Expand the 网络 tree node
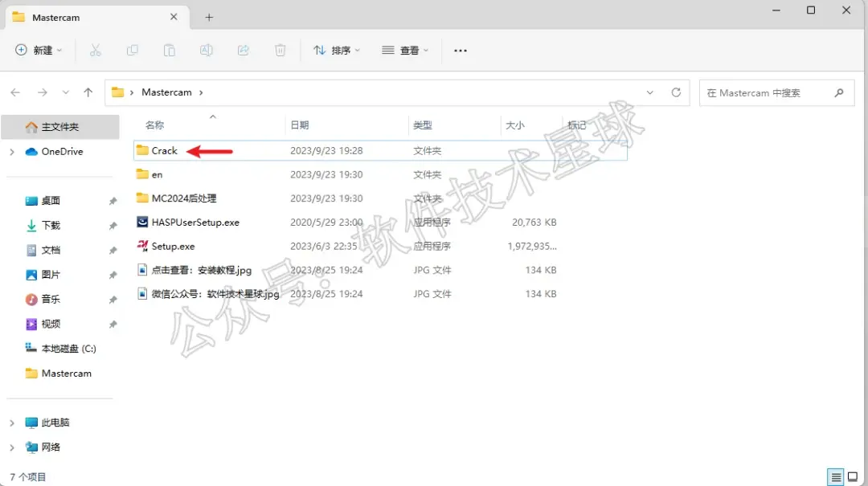 coord(12,447)
